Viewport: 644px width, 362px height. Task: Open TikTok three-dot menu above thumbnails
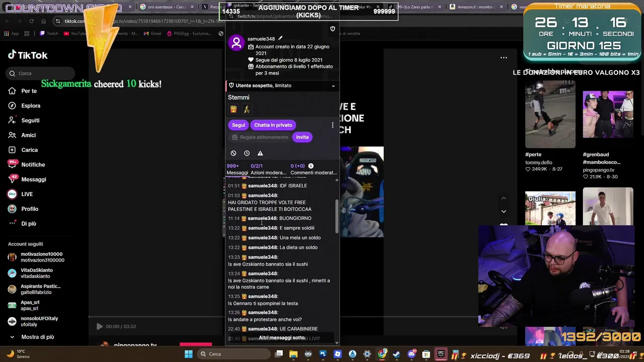(504, 58)
